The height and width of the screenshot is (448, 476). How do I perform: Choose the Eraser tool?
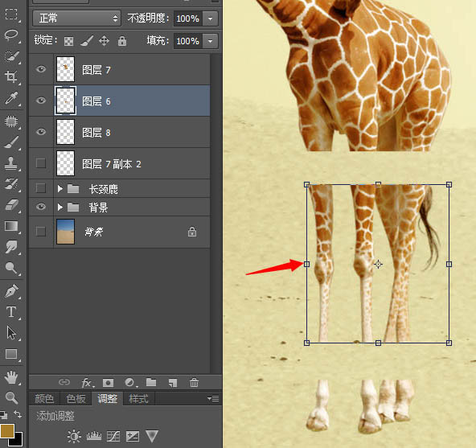(x=11, y=205)
